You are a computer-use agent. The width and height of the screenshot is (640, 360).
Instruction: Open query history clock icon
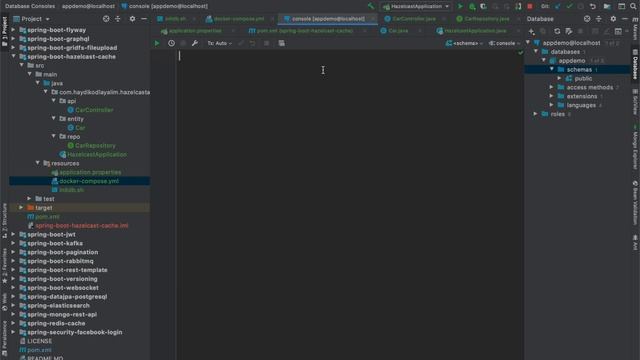click(x=171, y=43)
